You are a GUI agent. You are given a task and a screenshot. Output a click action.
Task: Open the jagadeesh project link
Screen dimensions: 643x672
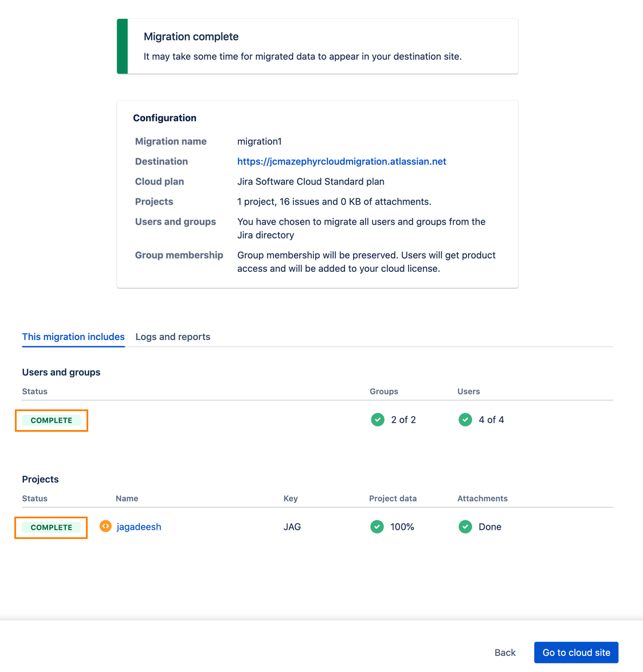click(x=139, y=527)
